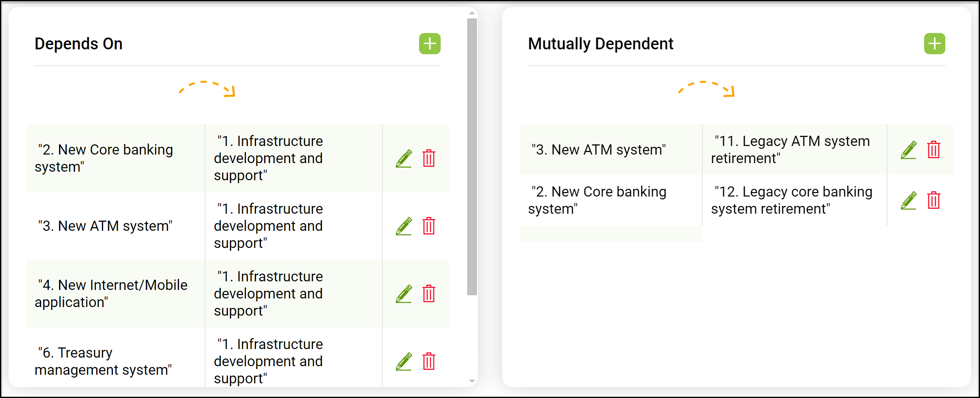Edit the "4. New Internet/Mobile application" dependency
This screenshot has width=980, height=398.
click(404, 294)
